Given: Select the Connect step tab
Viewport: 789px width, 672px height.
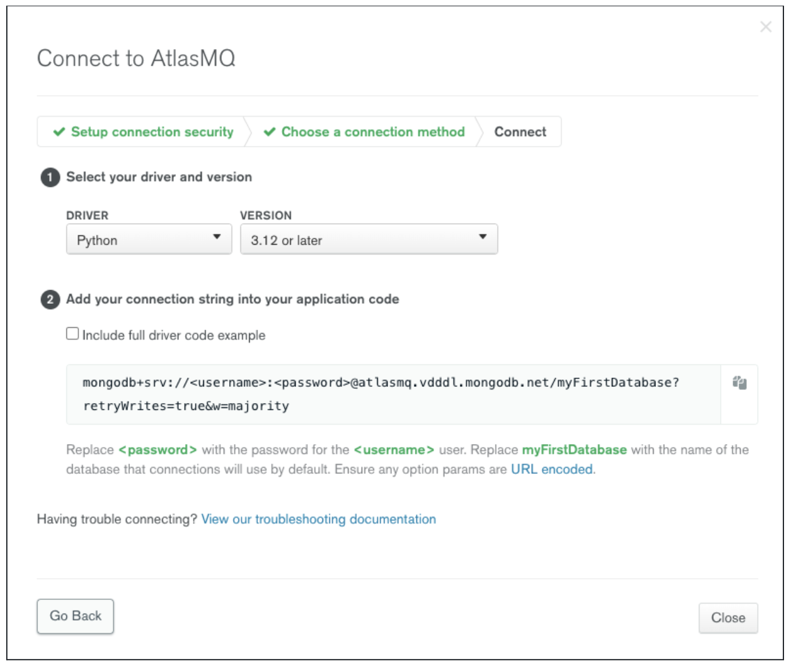Looking at the screenshot, I should pos(520,132).
